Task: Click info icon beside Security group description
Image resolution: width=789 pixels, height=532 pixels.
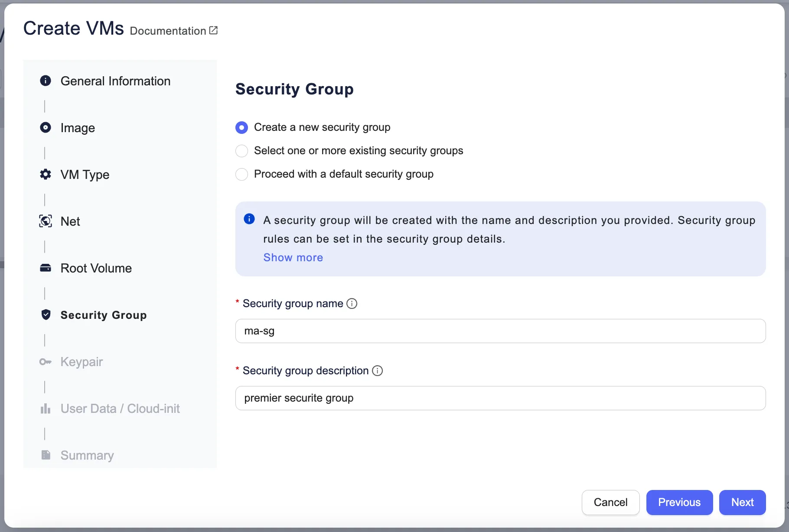Action: (x=378, y=371)
